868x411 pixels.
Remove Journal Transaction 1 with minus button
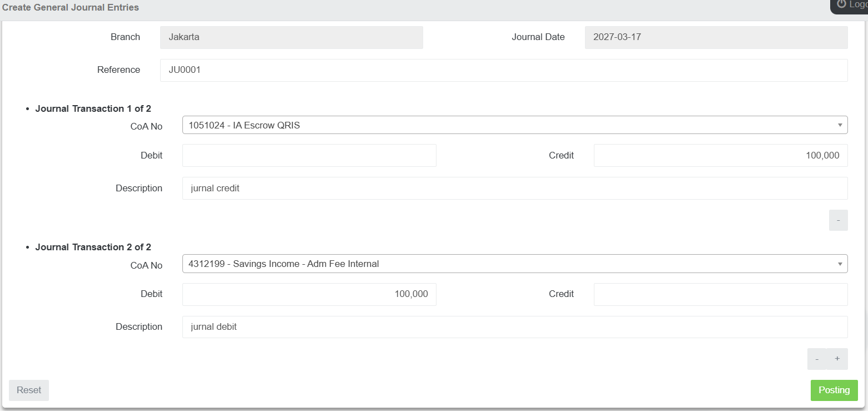coord(838,220)
